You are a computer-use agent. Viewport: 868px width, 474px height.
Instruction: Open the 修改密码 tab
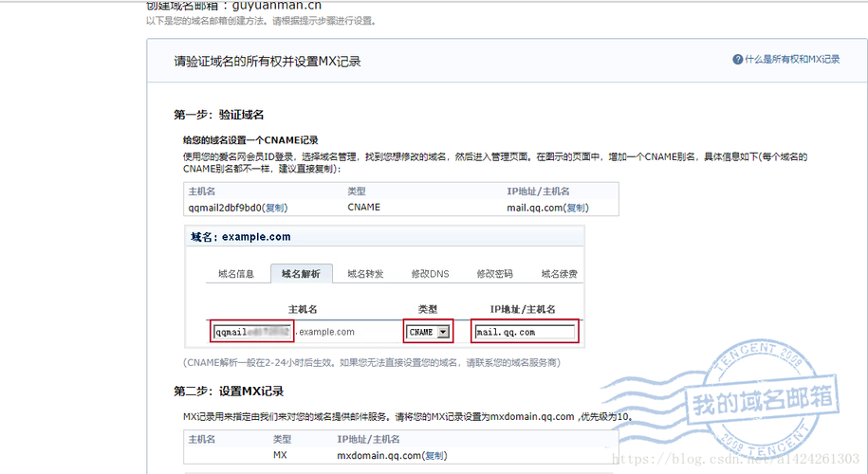(494, 274)
